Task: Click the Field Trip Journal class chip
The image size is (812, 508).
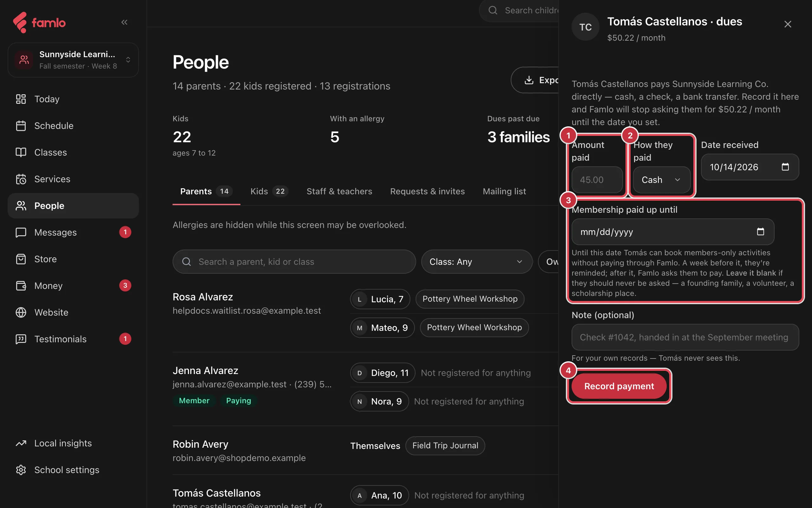Action: coord(445,445)
